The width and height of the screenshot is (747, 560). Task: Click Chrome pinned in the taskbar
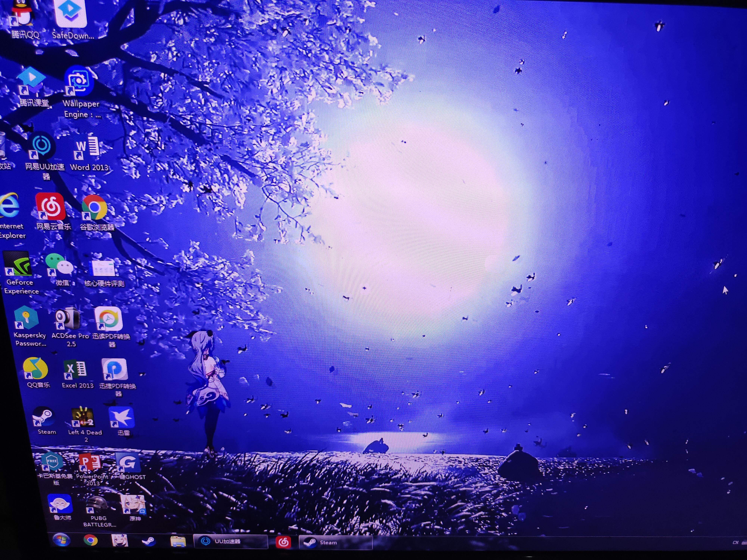[91, 540]
